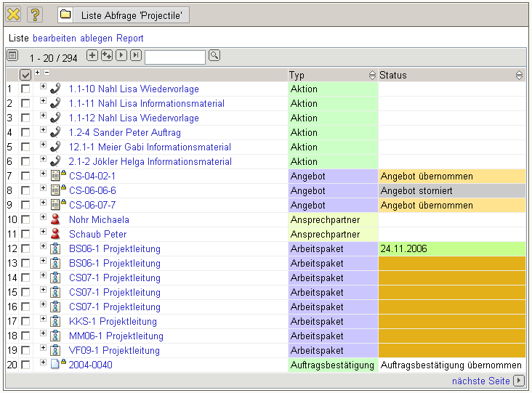
Task: Select the checkbox for row 7 CS-04-02-1
Action: 25,177
